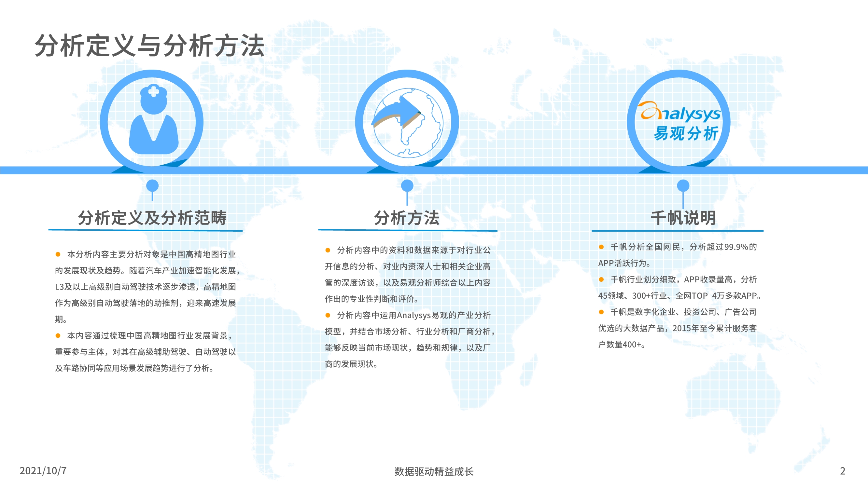Select the main title 分析定义与分析方法

click(149, 46)
